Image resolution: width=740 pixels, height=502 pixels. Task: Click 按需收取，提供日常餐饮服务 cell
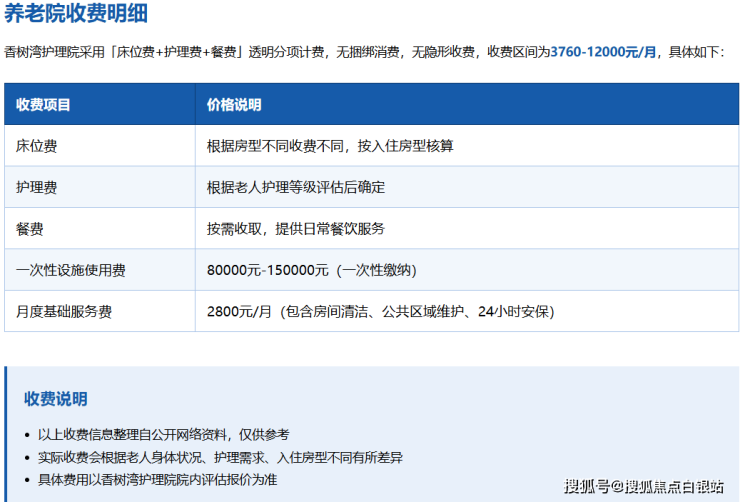point(467,229)
